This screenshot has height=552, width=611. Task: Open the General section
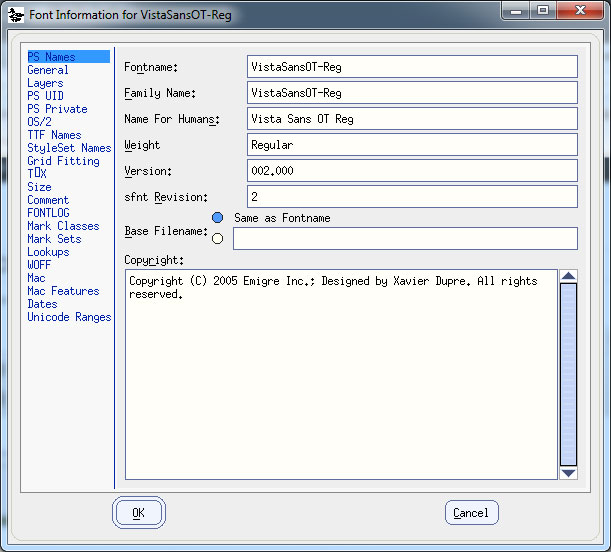(48, 70)
